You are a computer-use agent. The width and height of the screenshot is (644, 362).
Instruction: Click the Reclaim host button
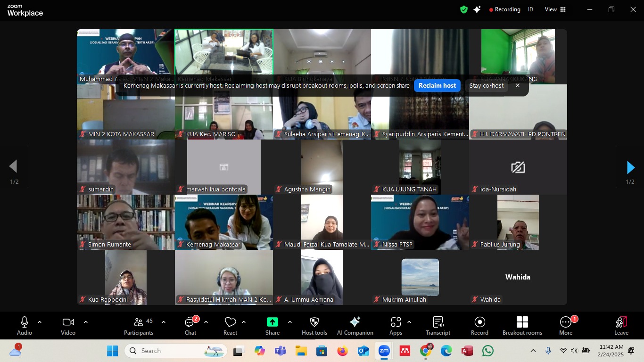coord(437,85)
